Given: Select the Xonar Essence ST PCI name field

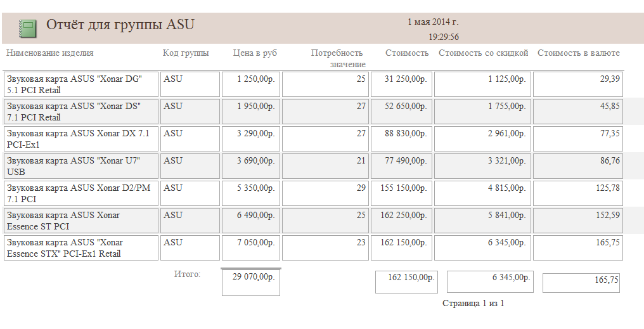Looking at the screenshot, I should click(81, 221).
